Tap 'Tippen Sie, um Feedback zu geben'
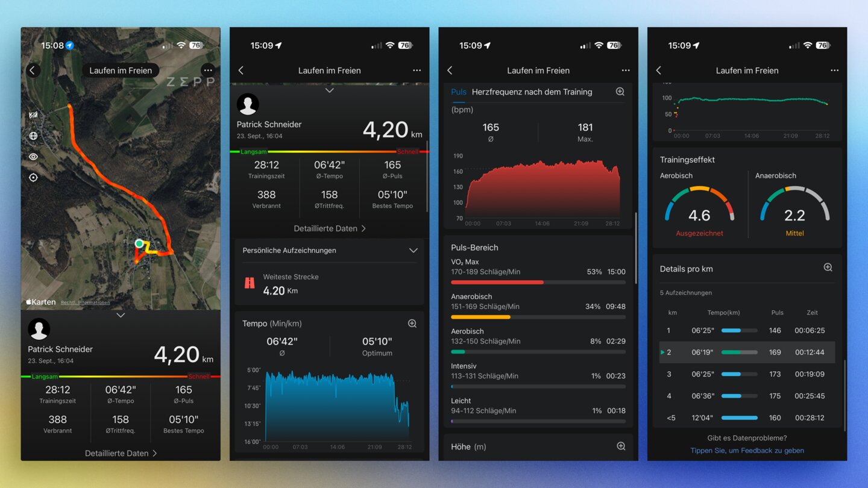 (747, 451)
